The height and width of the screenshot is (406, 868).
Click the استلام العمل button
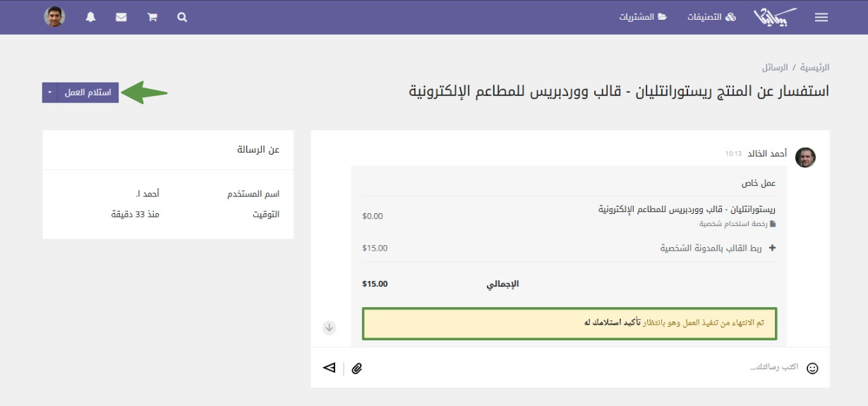point(88,92)
